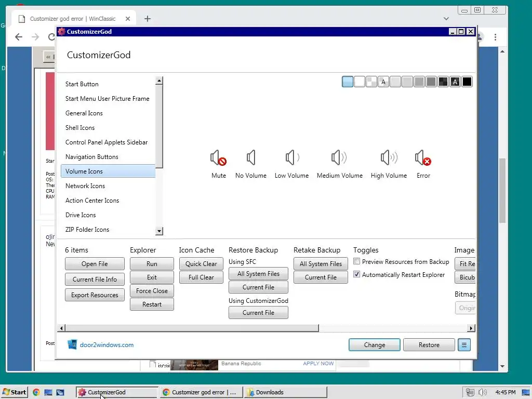This screenshot has width=532, height=399.
Task: Select the High Volume icon
Action: (x=389, y=164)
